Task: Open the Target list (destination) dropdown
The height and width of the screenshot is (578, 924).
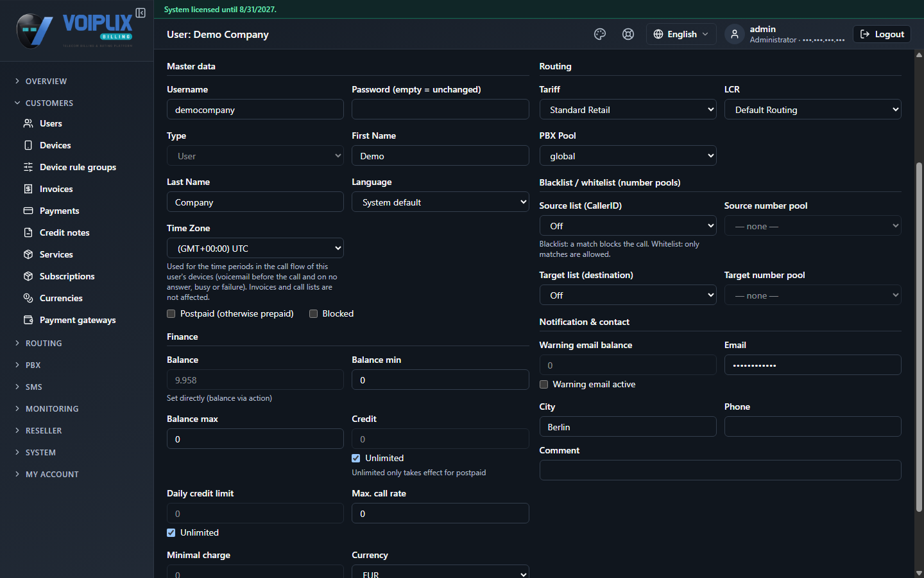Action: pyautogui.click(x=628, y=295)
